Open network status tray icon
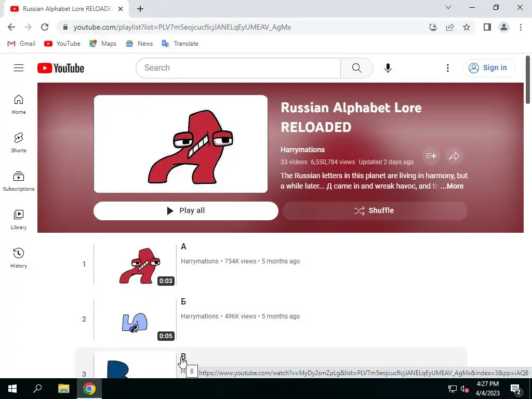This screenshot has height=399, width=532. pos(453,389)
